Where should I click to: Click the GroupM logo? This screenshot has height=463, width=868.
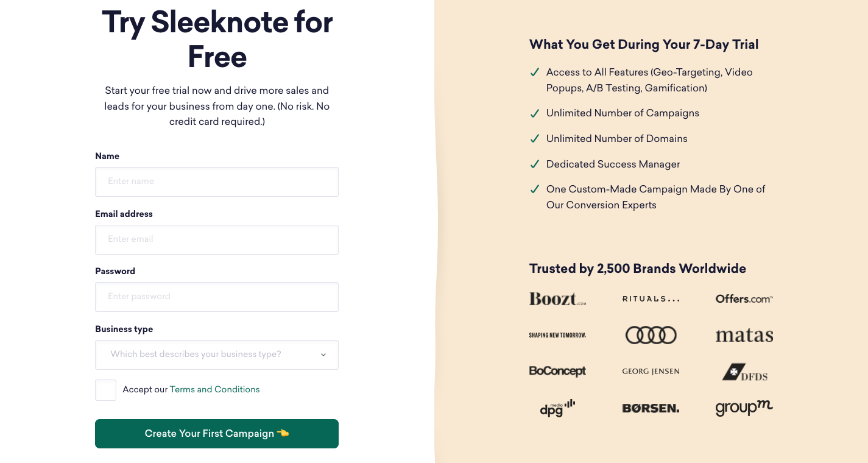point(744,408)
